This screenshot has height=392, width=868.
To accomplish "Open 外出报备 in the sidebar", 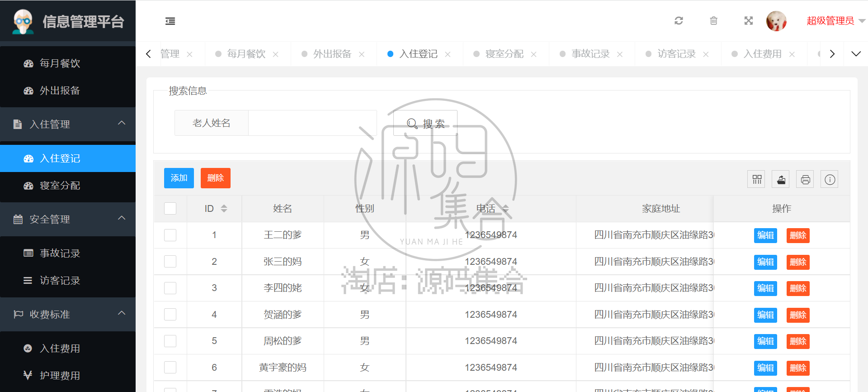I will coord(68,91).
